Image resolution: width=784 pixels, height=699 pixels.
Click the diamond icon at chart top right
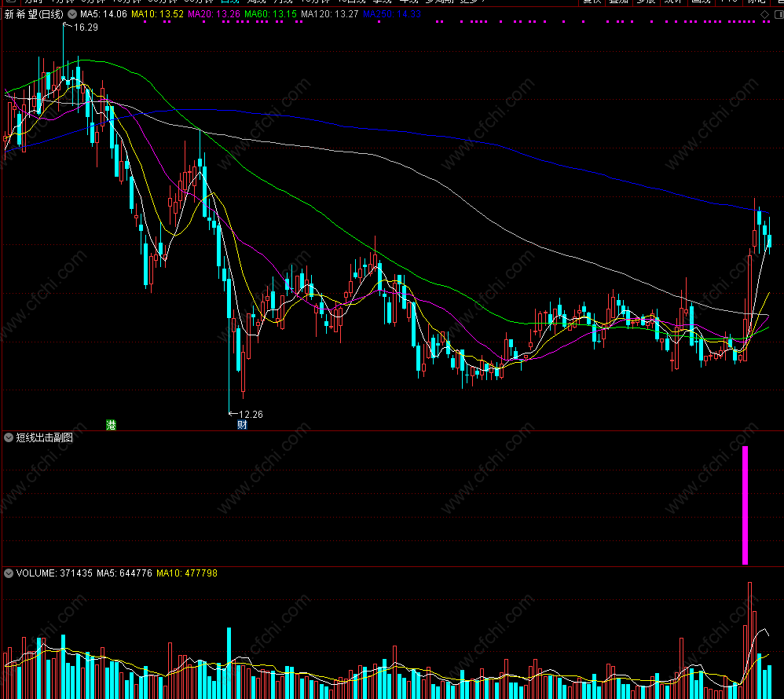click(x=764, y=14)
